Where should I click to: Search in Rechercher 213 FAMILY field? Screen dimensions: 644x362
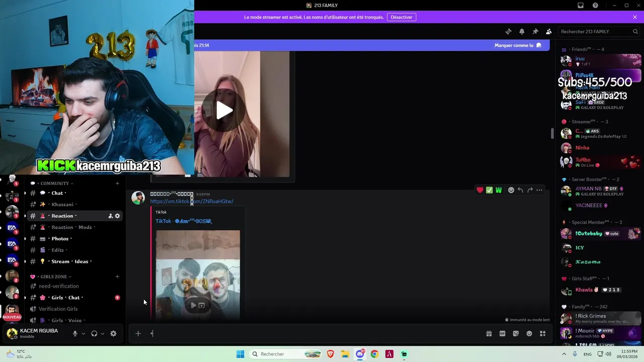[599, 31]
